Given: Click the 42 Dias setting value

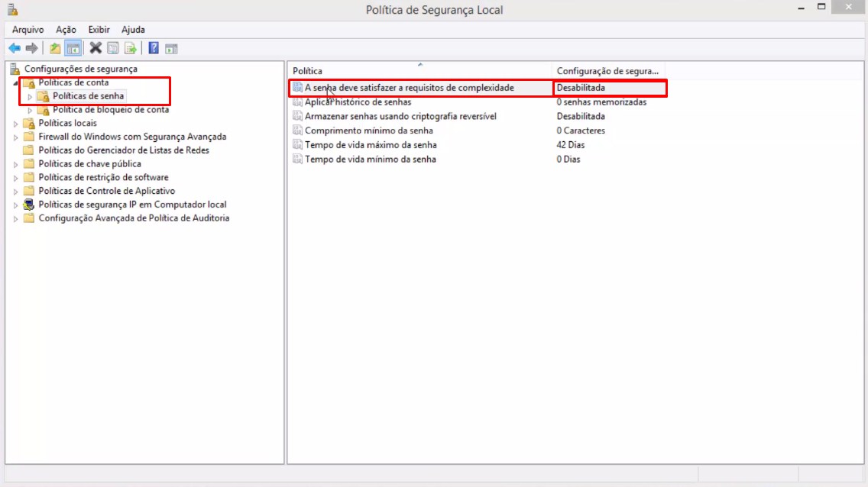Looking at the screenshot, I should click(x=571, y=145).
